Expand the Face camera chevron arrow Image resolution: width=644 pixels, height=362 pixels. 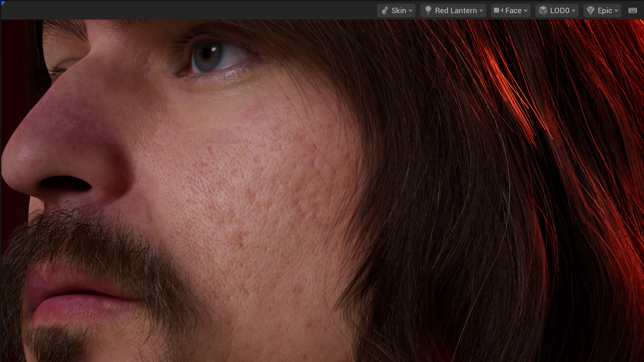[x=526, y=10]
